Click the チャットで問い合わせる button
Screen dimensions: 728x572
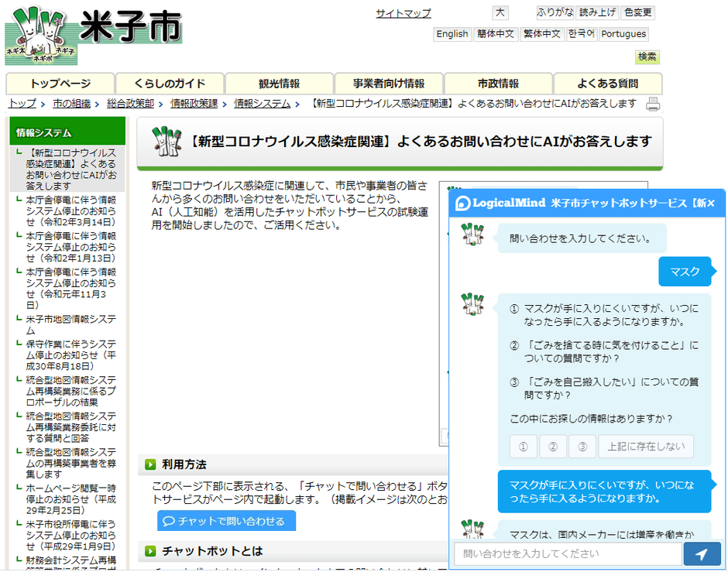tap(226, 521)
